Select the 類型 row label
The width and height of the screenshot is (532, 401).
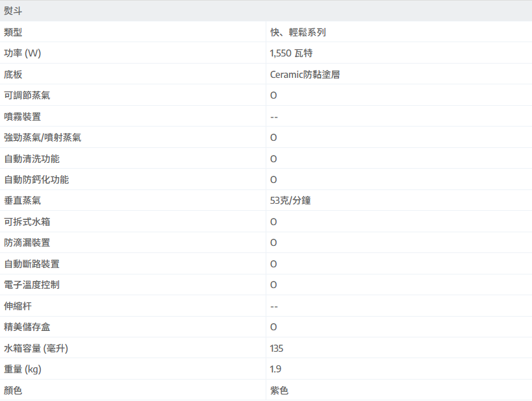[x=13, y=32]
